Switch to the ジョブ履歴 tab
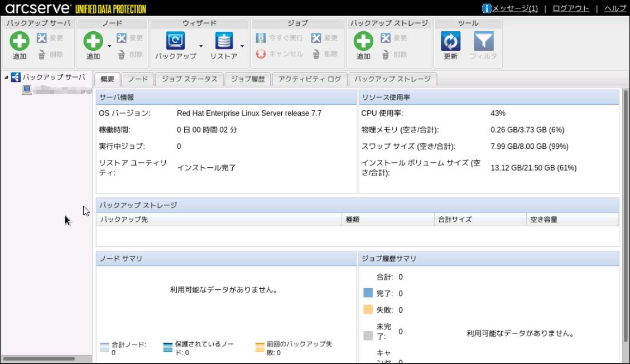The height and width of the screenshot is (364, 630). pos(247,79)
